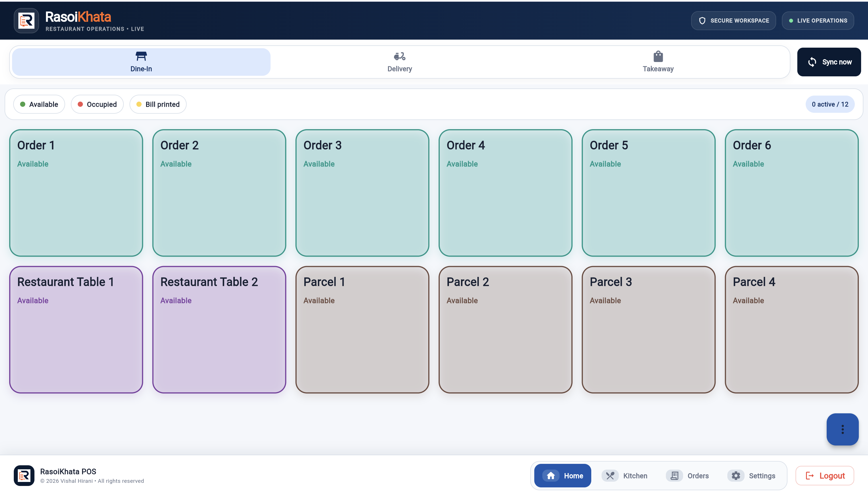Click the Delivery scooter icon
868x496 pixels.
pyautogui.click(x=400, y=56)
